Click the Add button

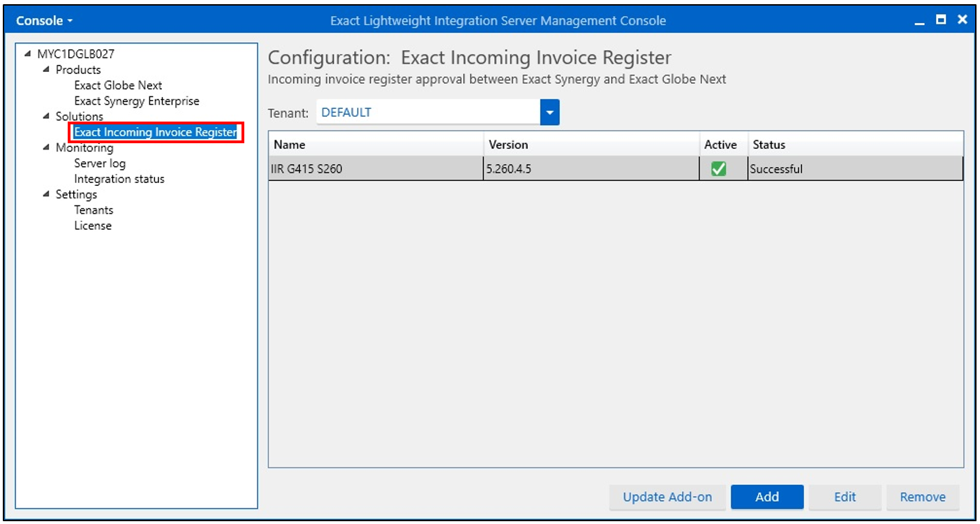(x=767, y=497)
